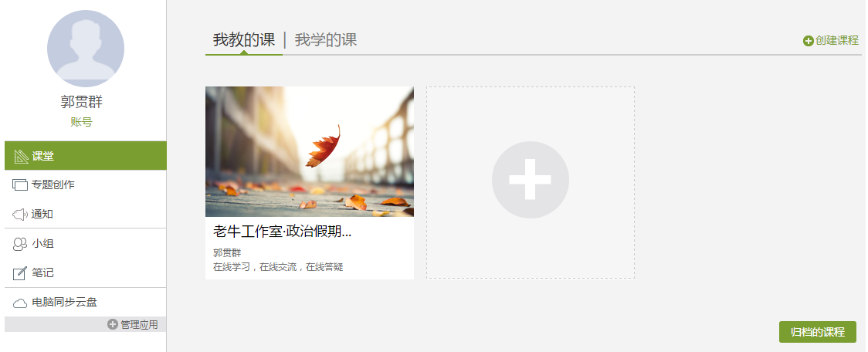Click the 管理应用 bar label
Image resolution: width=868 pixels, height=352 pixels.
pyautogui.click(x=139, y=325)
